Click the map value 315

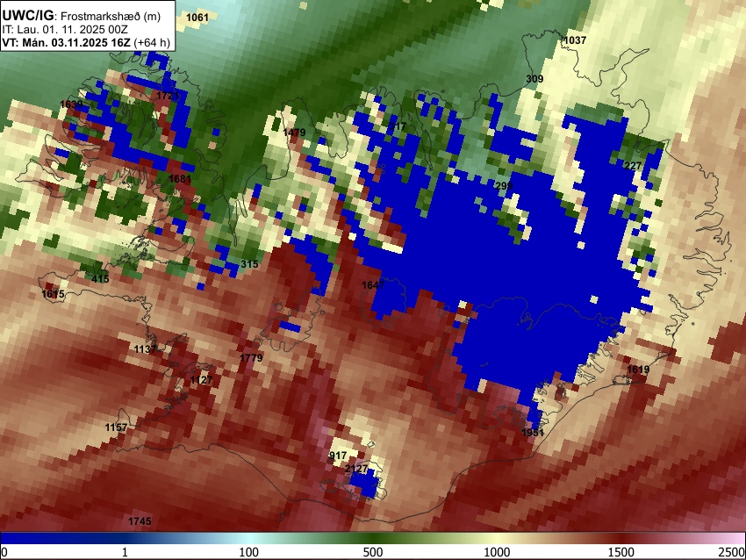pyautogui.click(x=249, y=264)
